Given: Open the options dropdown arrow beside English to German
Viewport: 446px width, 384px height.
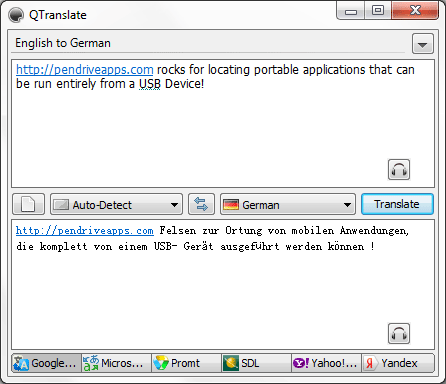Looking at the screenshot, I should coord(423,44).
